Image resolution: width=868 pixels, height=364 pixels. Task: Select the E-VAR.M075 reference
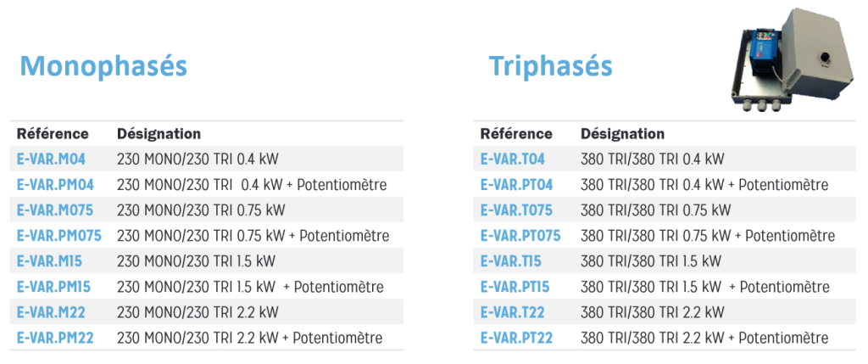point(55,210)
